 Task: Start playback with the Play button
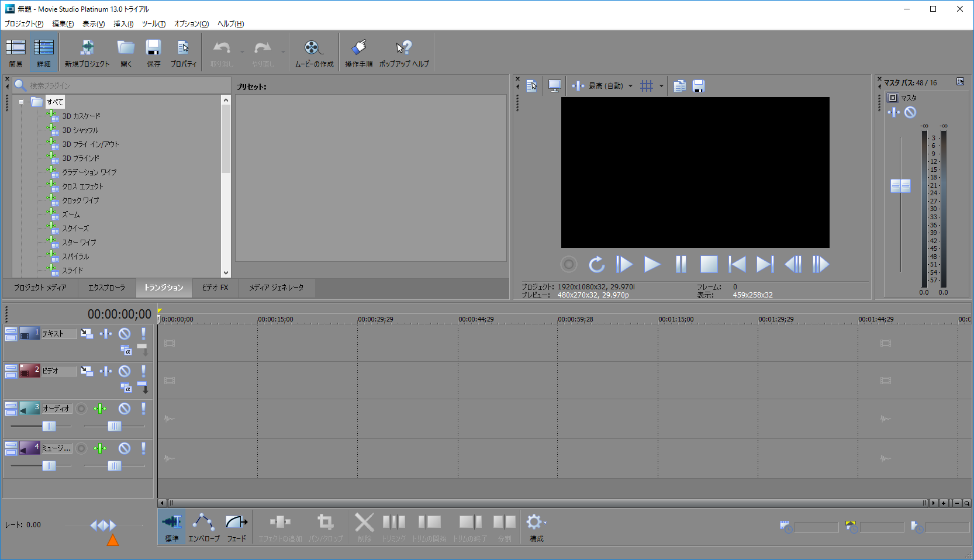pos(652,264)
